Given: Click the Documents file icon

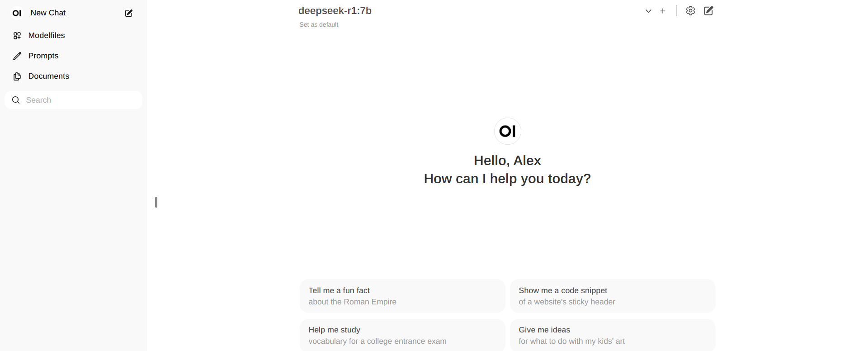Looking at the screenshot, I should pos(17,76).
